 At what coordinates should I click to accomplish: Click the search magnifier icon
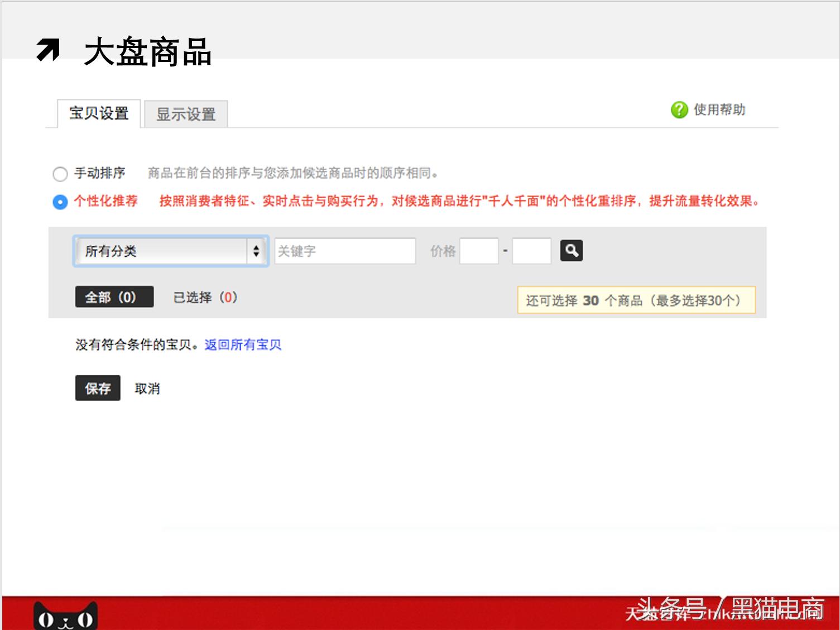pos(570,250)
